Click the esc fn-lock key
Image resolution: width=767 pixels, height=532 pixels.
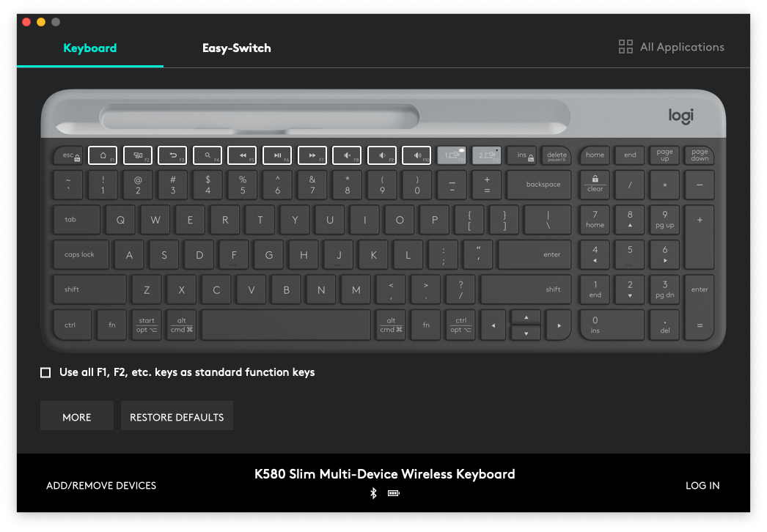click(68, 155)
